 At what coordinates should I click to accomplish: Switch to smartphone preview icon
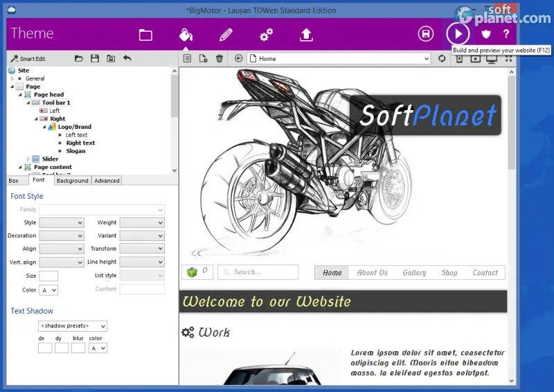(459, 59)
